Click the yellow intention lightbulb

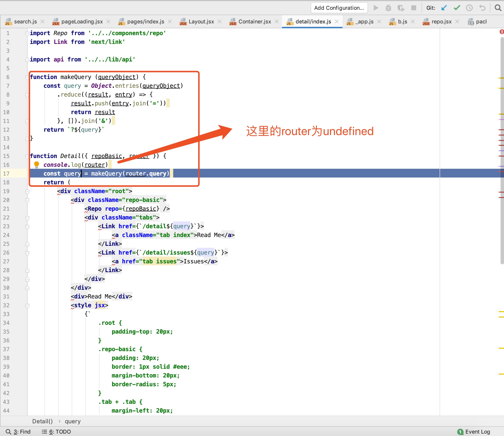coord(37,165)
